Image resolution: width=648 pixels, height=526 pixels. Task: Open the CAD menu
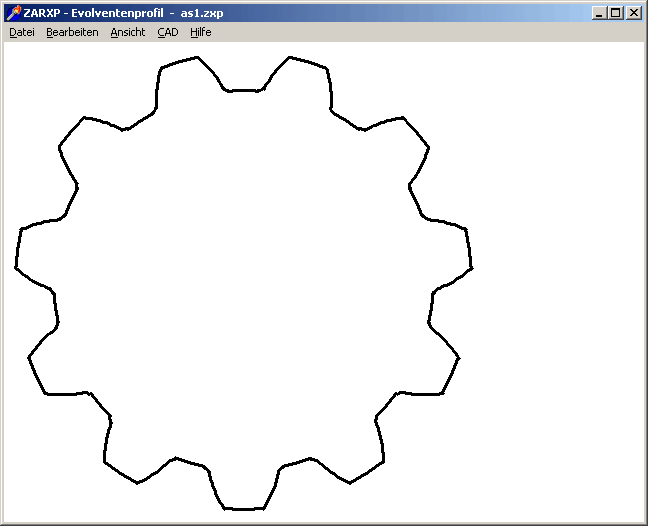pyautogui.click(x=168, y=32)
